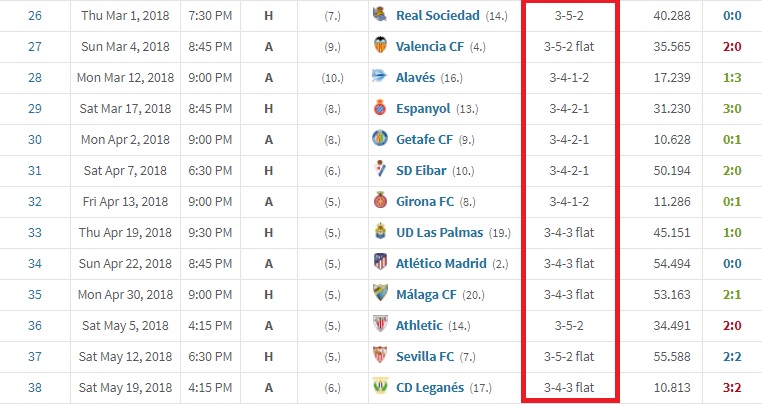Viewport: 762px width, 404px height.
Task: Open the 0:0 result against Atlético Madrid
Action: click(x=732, y=263)
